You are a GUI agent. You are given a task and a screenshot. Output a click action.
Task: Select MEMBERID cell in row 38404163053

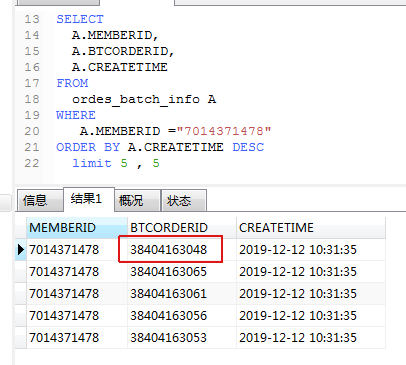[77, 338]
